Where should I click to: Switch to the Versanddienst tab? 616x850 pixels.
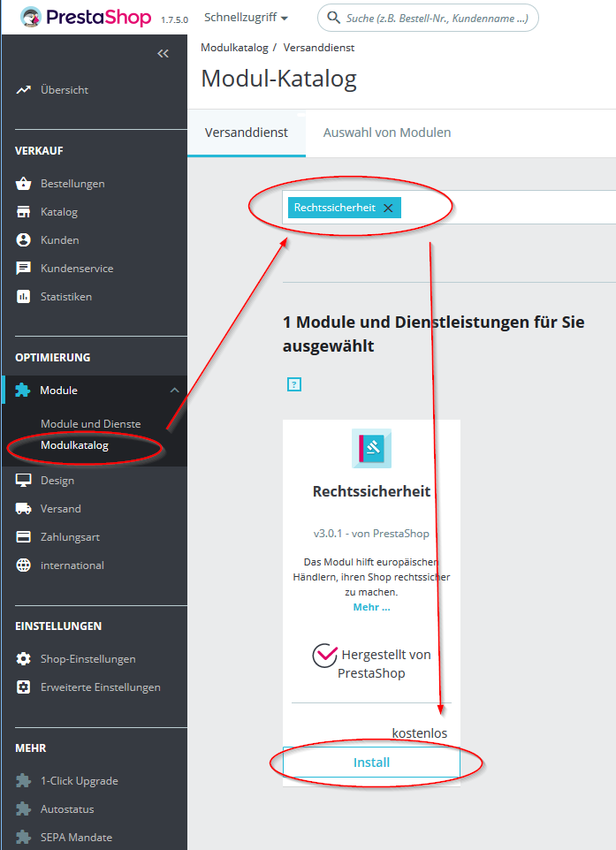pyautogui.click(x=247, y=133)
